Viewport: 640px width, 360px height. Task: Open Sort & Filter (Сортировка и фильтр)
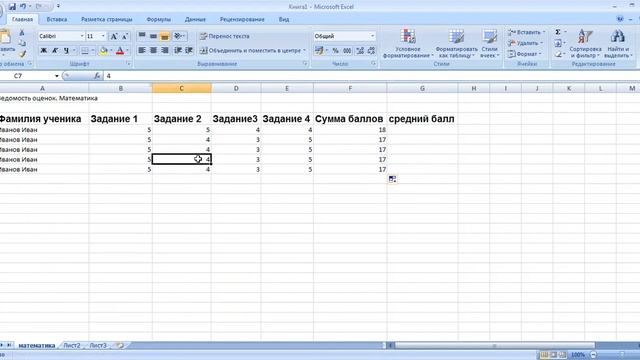[585, 43]
